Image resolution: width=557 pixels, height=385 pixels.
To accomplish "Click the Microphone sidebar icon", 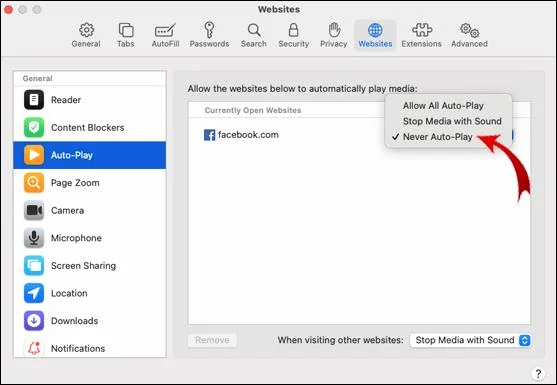I will coord(34,238).
